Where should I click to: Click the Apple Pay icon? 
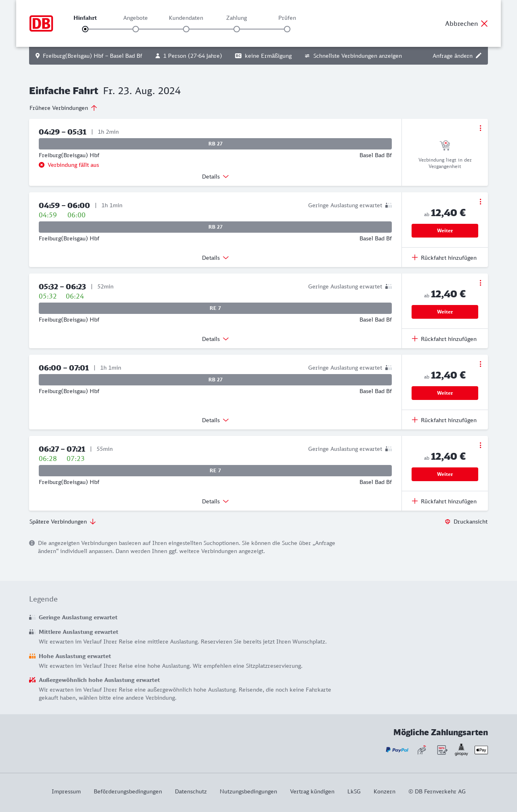tap(481, 750)
